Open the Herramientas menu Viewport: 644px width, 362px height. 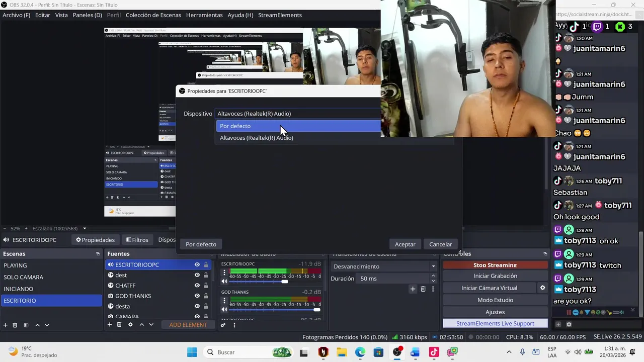pyautogui.click(x=204, y=15)
